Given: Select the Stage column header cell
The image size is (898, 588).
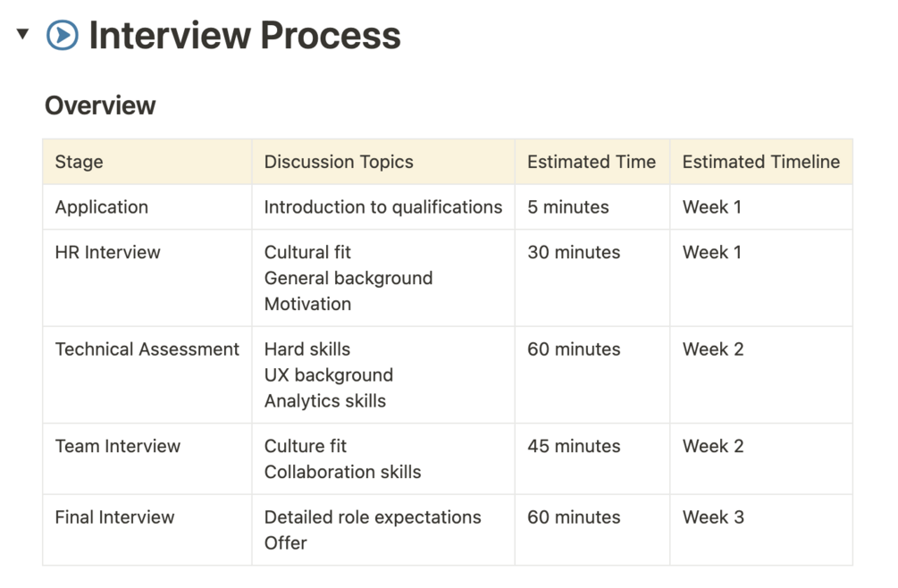Looking at the screenshot, I should (x=147, y=162).
